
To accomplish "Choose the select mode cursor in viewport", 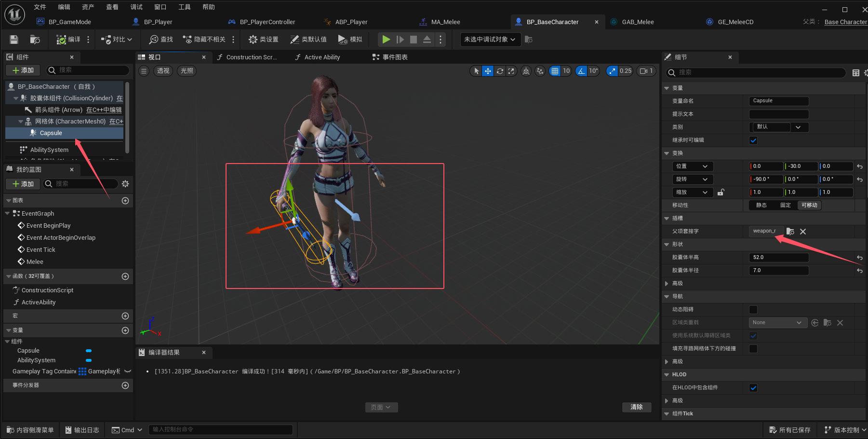I will 476,71.
